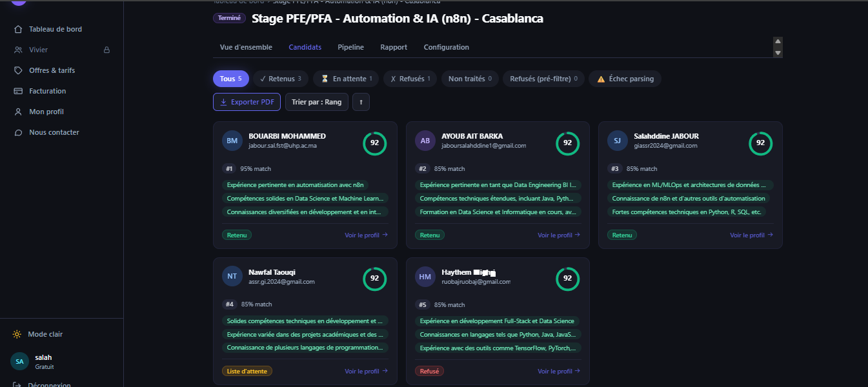Viewport: 868px width, 387px height.
Task: Select the Tous 5 filter chip
Action: tap(231, 79)
